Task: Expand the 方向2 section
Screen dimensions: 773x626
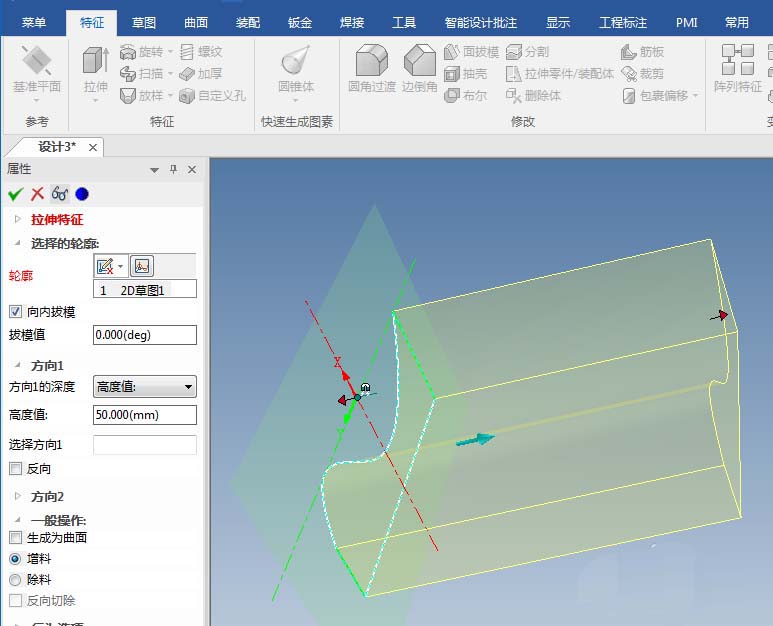Action: point(18,496)
